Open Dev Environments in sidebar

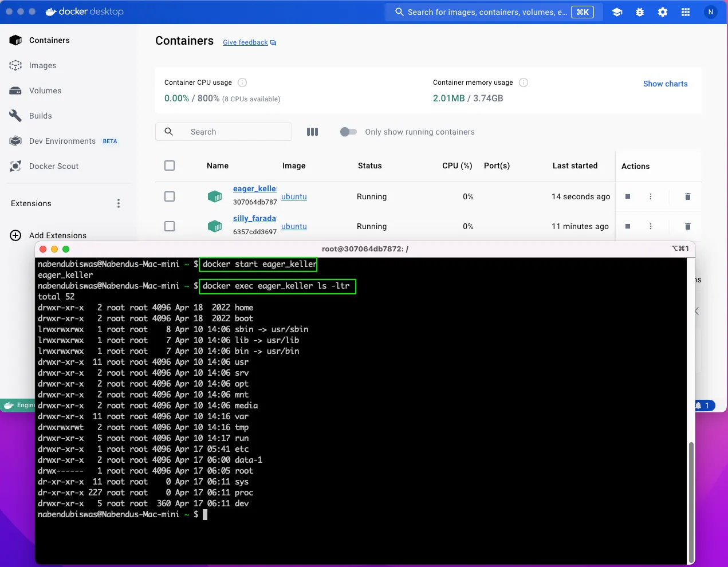point(62,141)
